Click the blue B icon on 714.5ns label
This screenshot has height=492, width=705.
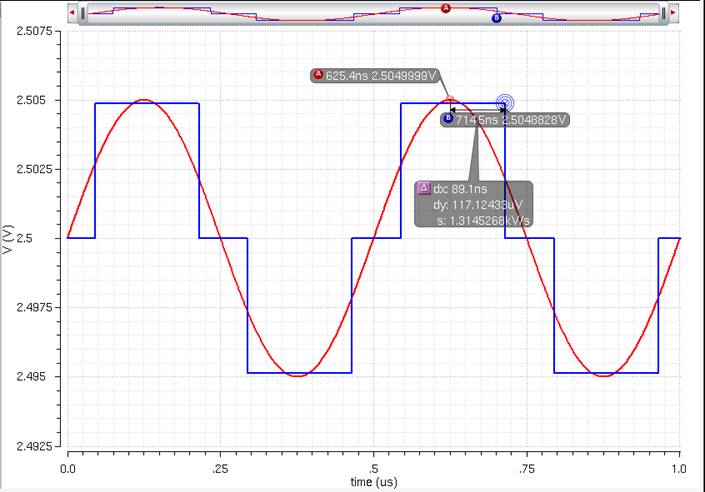click(448, 120)
